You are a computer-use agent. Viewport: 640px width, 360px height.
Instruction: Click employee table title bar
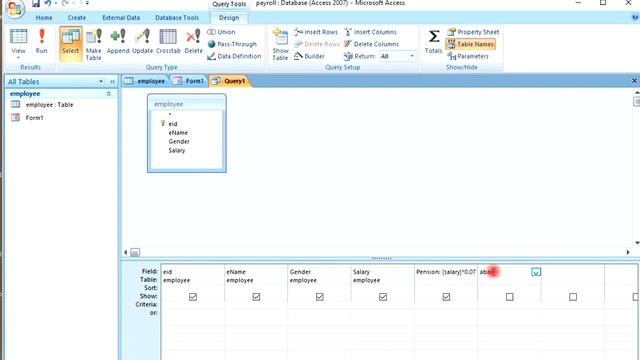tap(187, 104)
